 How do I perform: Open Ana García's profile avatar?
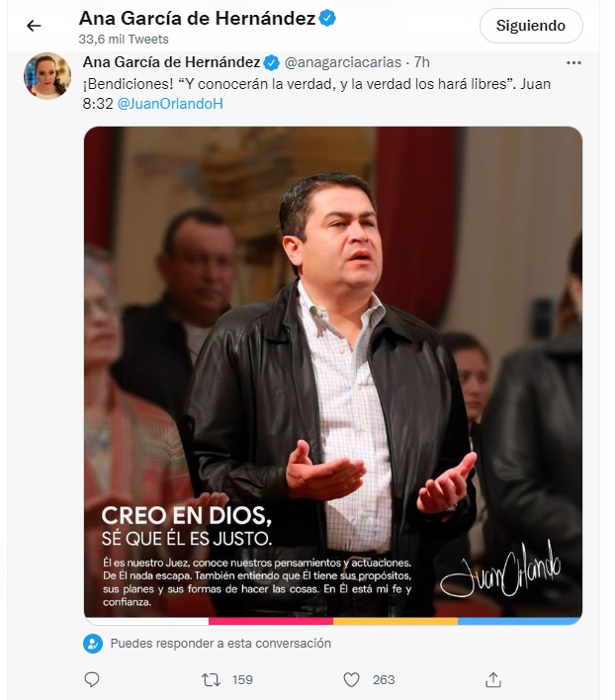click(x=47, y=76)
